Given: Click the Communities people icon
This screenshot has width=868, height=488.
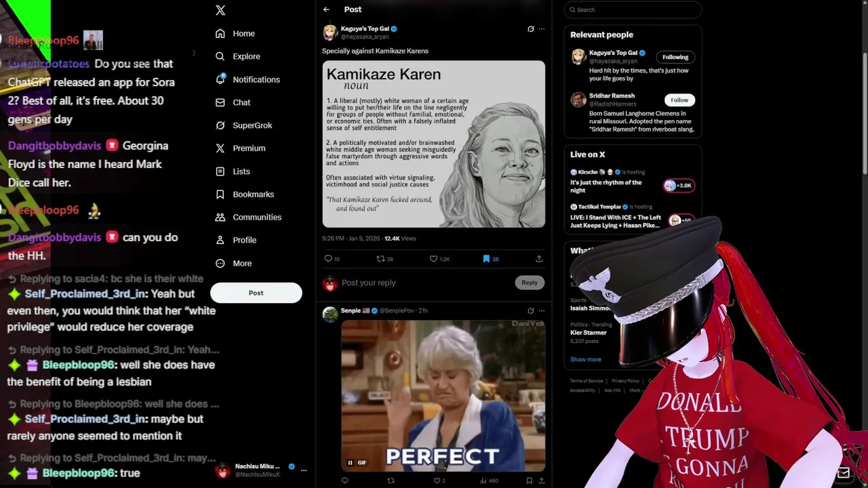Looking at the screenshot, I should pyautogui.click(x=220, y=217).
